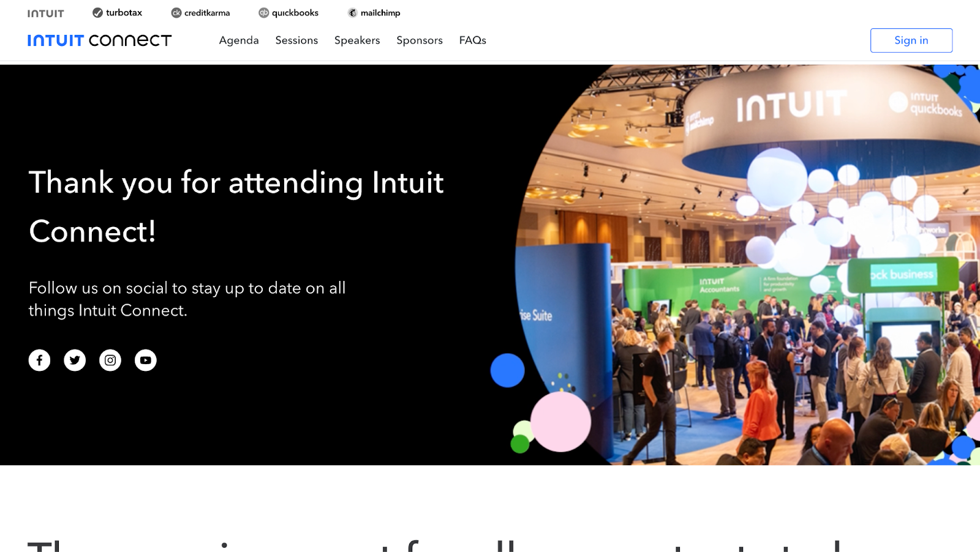Open the Agenda menu item

click(x=239, y=40)
